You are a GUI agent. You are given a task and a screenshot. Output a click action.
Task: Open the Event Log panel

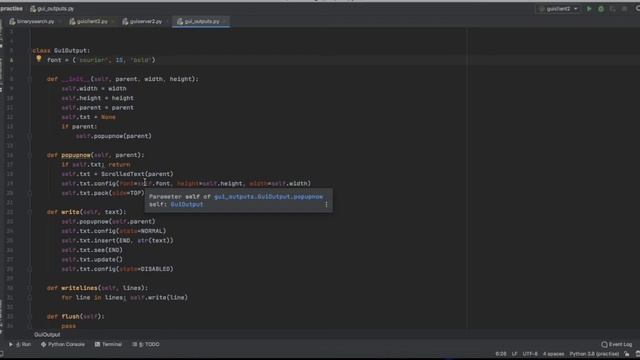pos(616,344)
